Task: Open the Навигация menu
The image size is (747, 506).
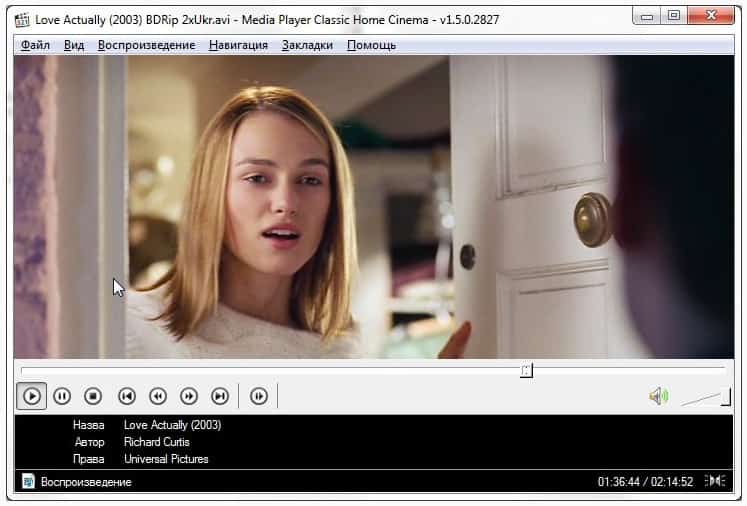Action: (238, 45)
